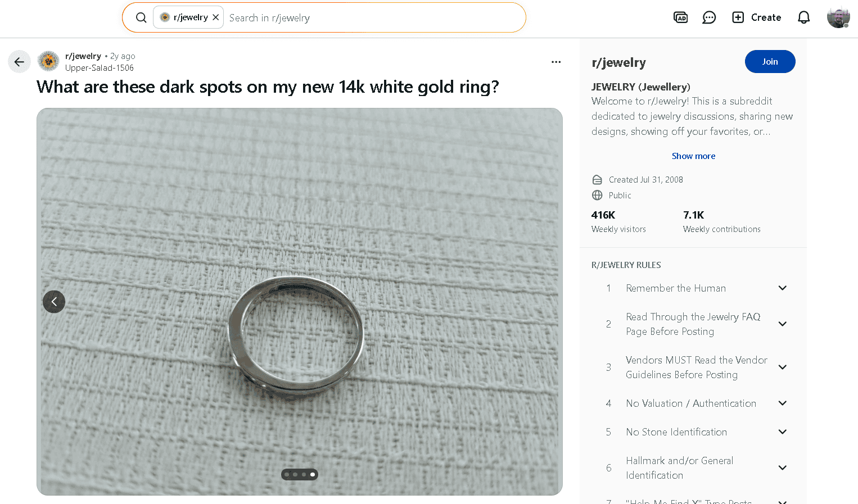Open poster Upper-Salad-1506's profile
The width and height of the screenshot is (858, 504).
pos(100,67)
